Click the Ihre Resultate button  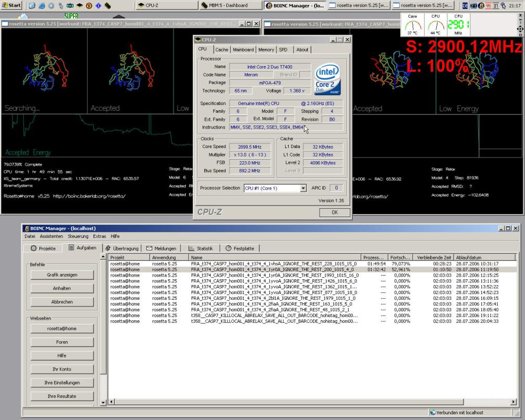(62, 396)
